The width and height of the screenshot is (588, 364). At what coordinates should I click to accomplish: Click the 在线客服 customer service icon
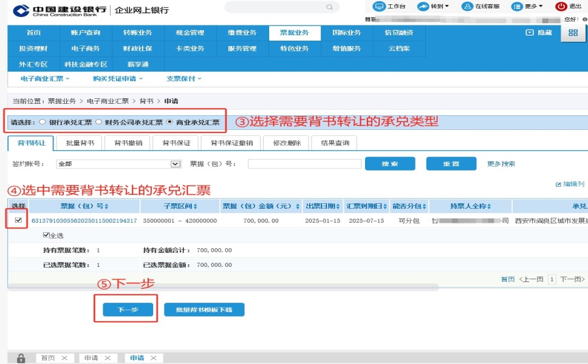tap(467, 7)
